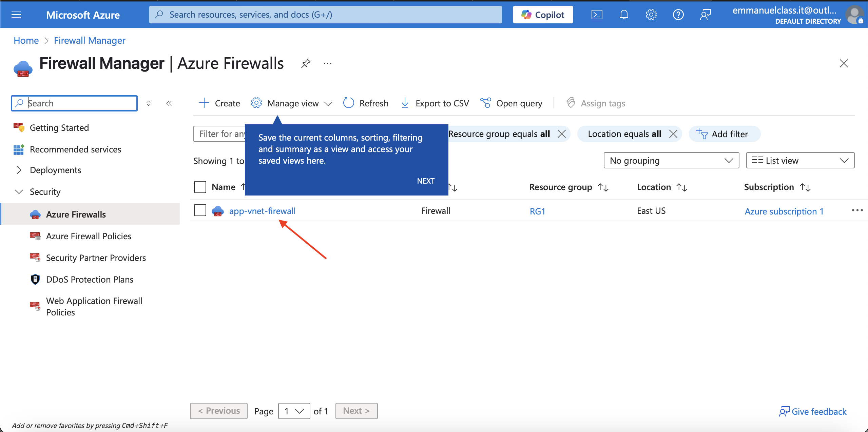Open Azure subscription 1 link
This screenshot has height=432, width=868.
point(784,211)
